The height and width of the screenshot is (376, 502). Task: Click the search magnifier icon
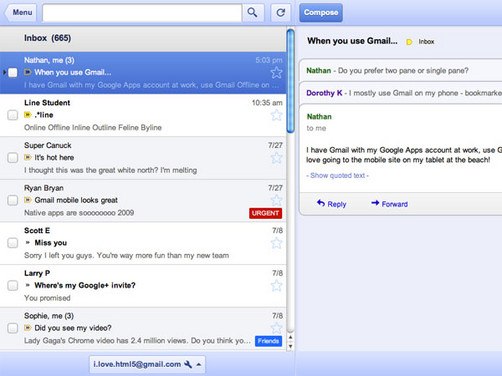tap(253, 13)
